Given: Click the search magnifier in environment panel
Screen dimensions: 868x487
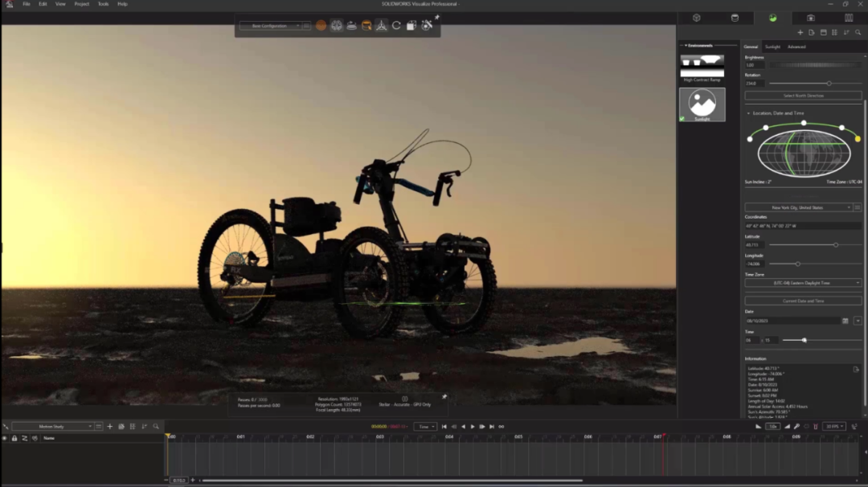Looking at the screenshot, I should (x=858, y=33).
